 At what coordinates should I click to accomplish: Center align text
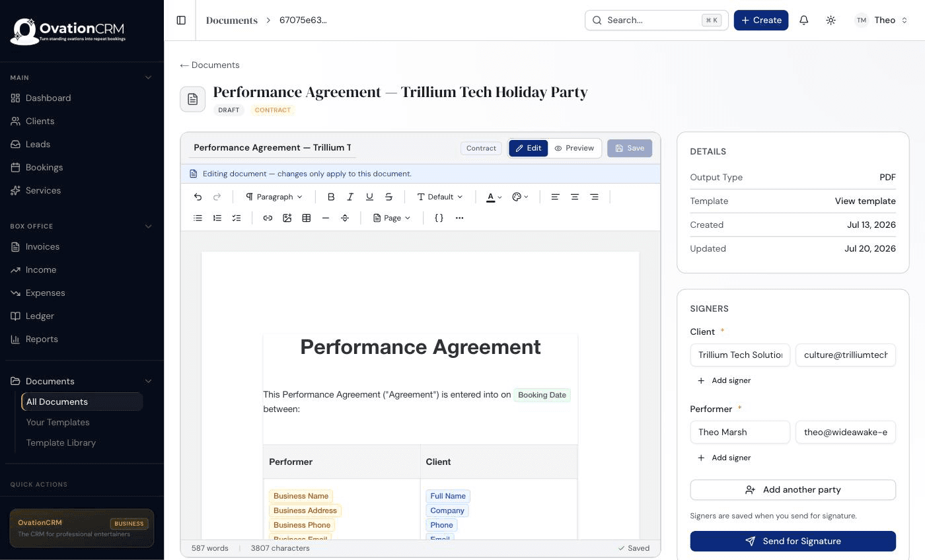575,197
